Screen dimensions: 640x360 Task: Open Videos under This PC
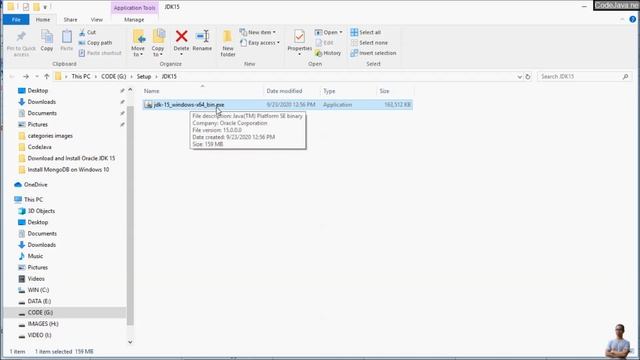(36, 279)
